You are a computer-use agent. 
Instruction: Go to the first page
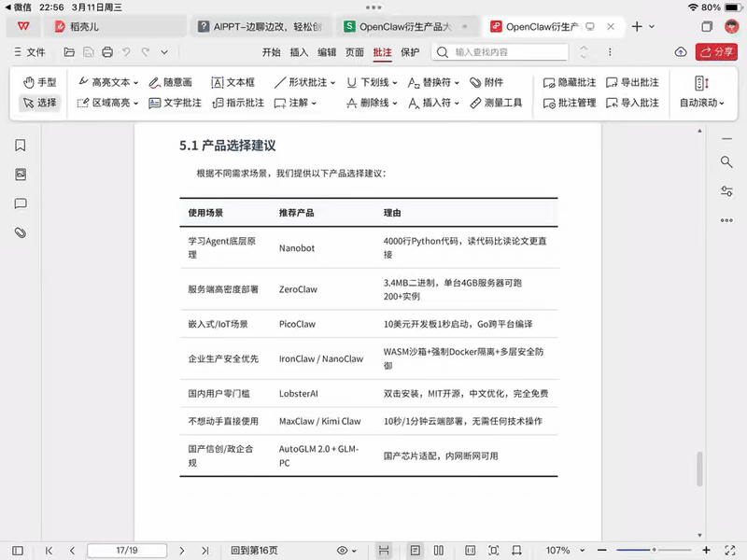coord(49,551)
